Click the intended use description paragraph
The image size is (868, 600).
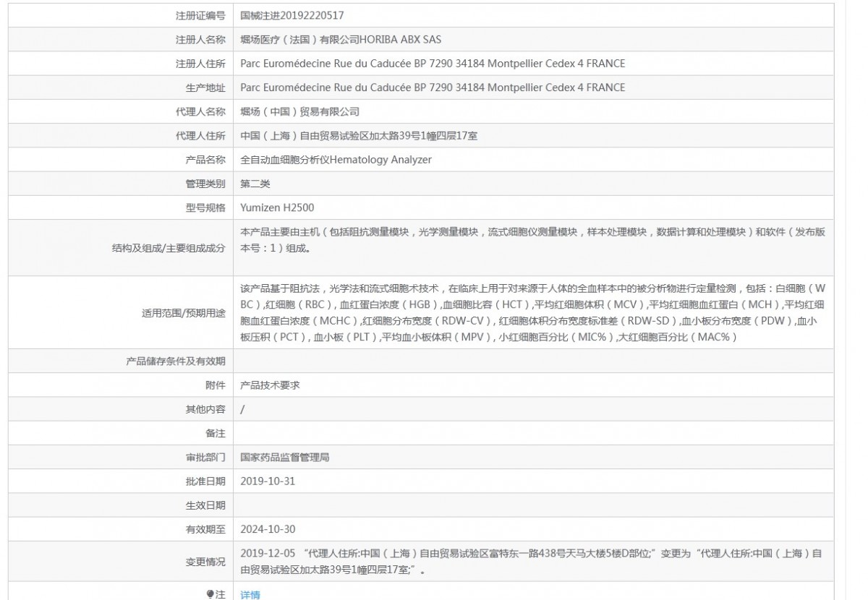click(x=533, y=312)
